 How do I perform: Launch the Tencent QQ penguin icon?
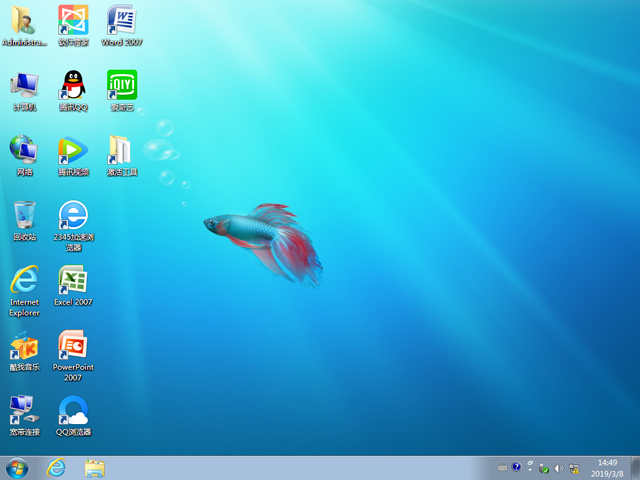(x=73, y=86)
